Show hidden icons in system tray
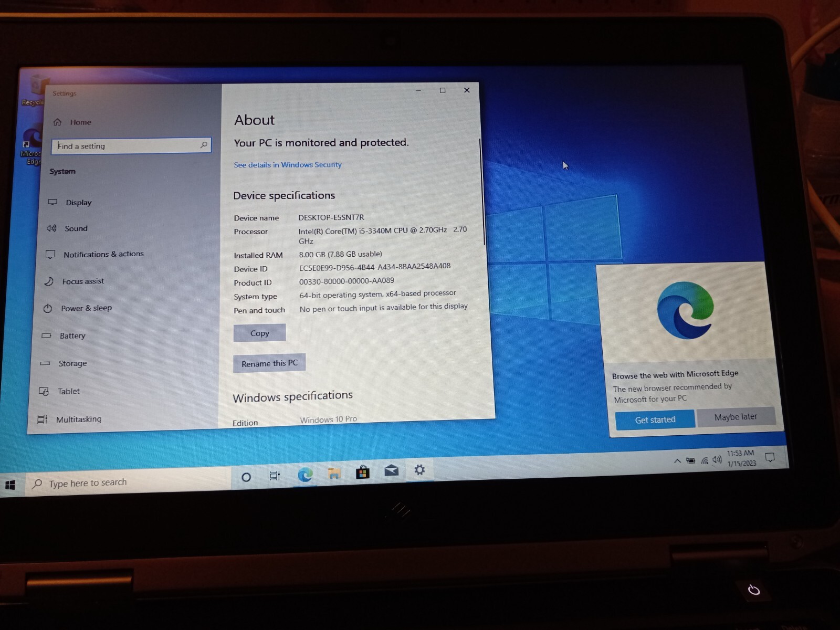 (x=677, y=461)
